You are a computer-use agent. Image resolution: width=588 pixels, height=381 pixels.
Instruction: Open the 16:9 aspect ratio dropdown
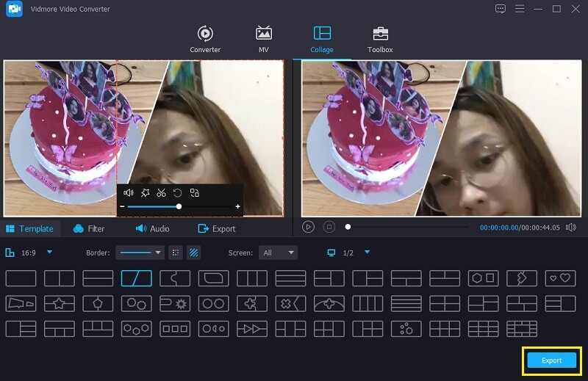tap(49, 253)
